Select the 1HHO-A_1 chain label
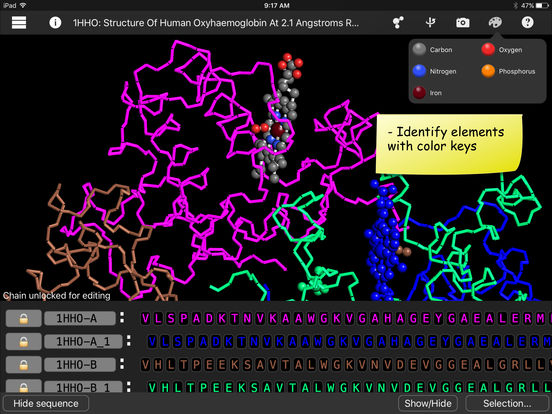Screen dimensions: 552x414 point(83,341)
